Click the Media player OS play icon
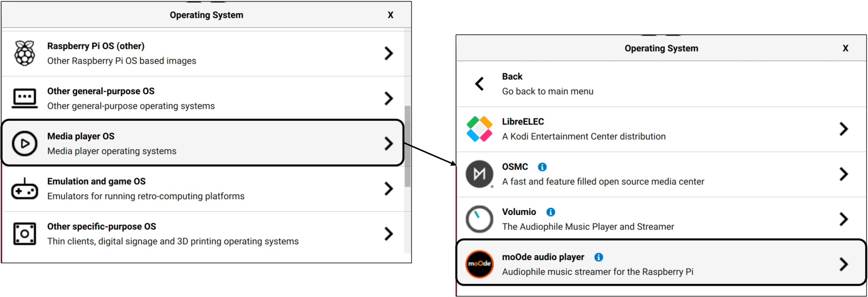This screenshot has height=297, width=868. [x=24, y=143]
